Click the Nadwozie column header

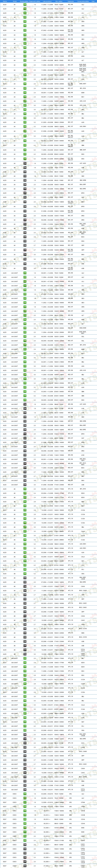pos(70,1)
